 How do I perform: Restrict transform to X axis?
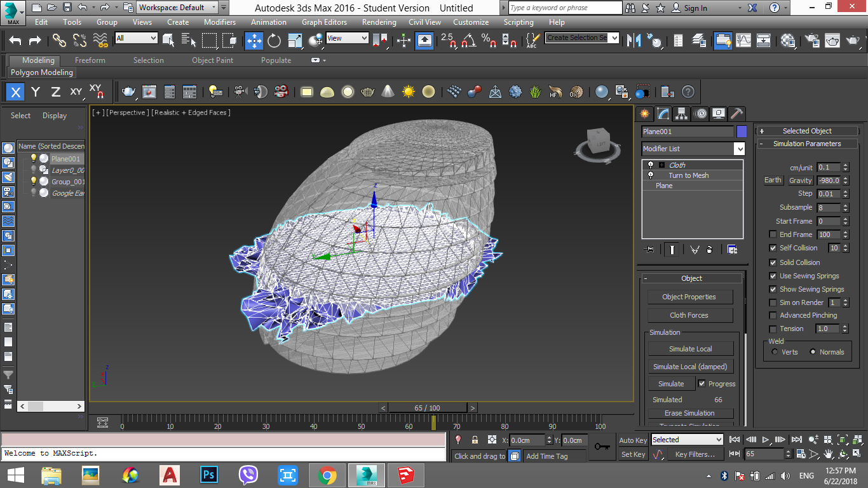click(x=15, y=92)
